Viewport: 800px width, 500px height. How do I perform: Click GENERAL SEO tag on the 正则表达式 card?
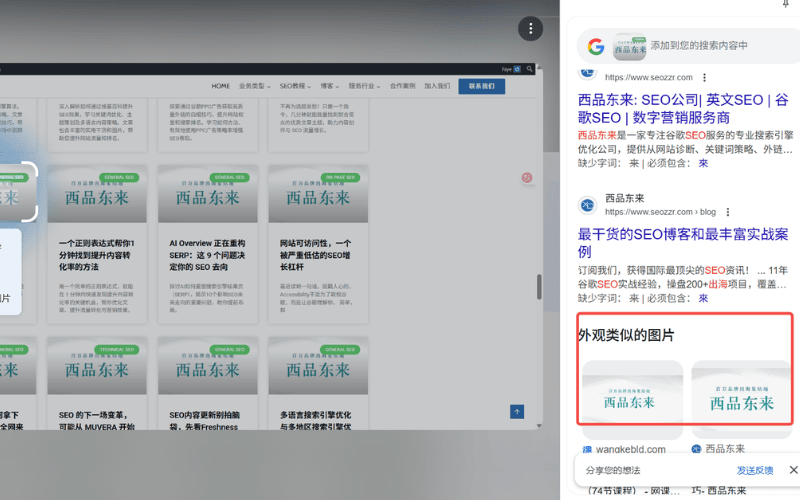click(119, 178)
